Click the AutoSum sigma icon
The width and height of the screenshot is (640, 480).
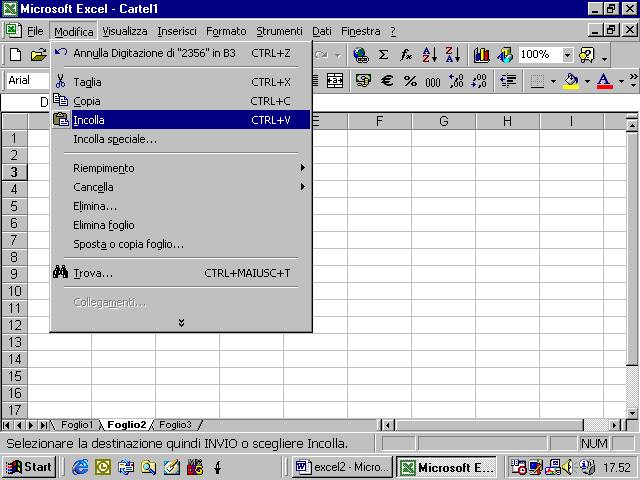[383, 55]
